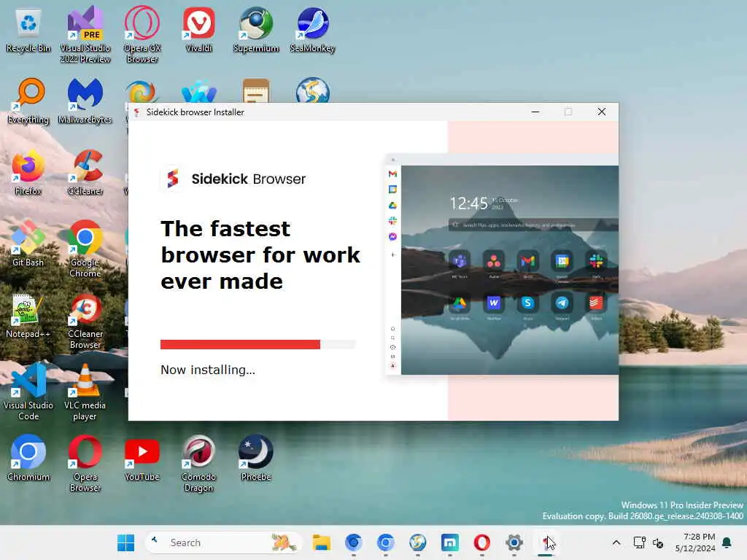Select the Git Bash desktop shortcut
Viewport: 747px width, 560px height.
pyautogui.click(x=28, y=244)
